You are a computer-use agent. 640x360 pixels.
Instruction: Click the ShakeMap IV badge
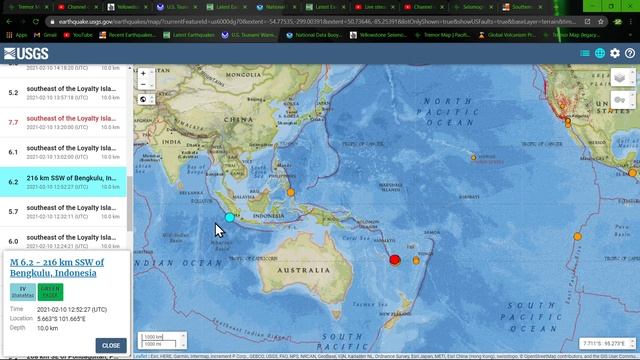click(23, 292)
